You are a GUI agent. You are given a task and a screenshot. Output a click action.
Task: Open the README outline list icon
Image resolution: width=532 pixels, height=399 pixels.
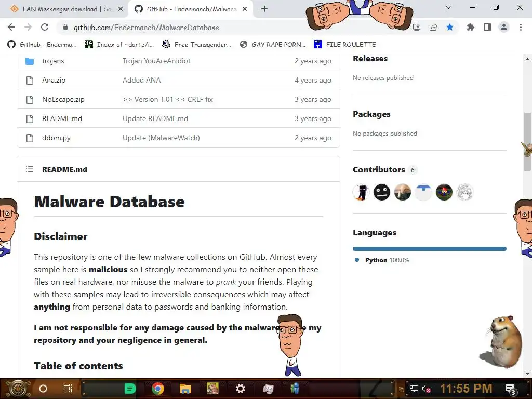pyautogui.click(x=30, y=169)
